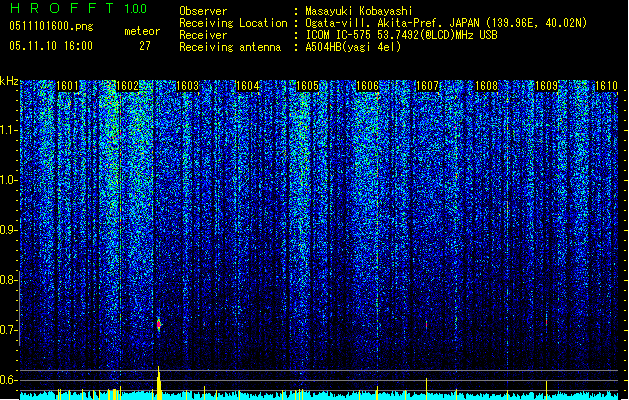Screen dimensions: 629x400
Task: Click the 'Receiving Location' label
Action: tap(233, 23)
